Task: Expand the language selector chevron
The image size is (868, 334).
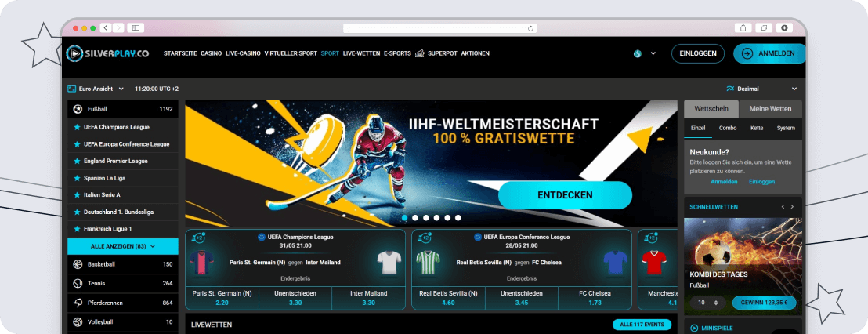Action: point(653,54)
